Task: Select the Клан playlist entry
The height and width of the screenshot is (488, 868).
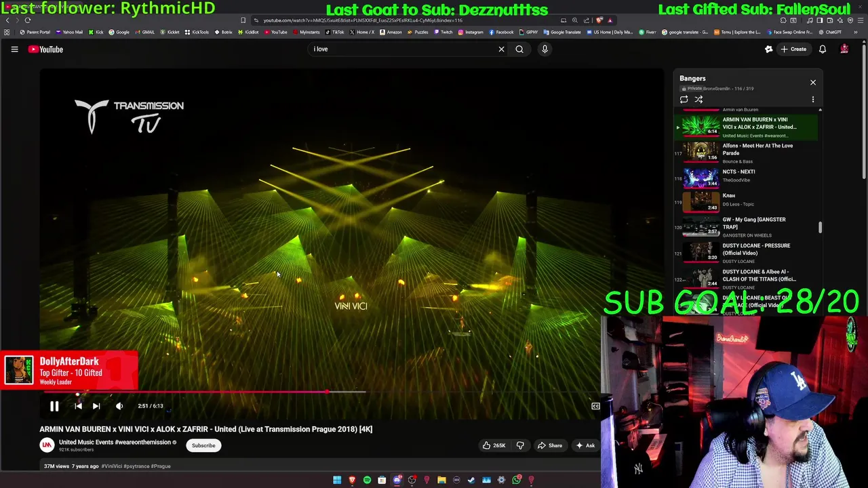Action: pos(746,202)
